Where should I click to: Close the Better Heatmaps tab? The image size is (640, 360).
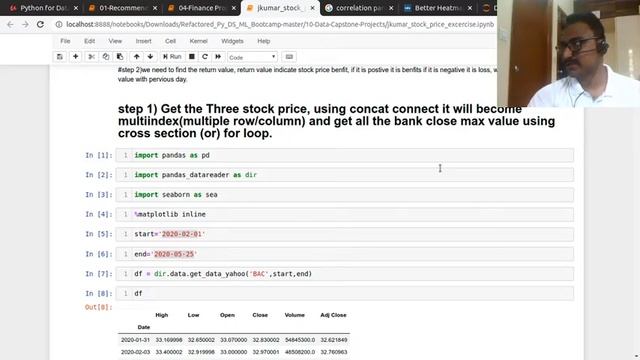(x=470, y=8)
